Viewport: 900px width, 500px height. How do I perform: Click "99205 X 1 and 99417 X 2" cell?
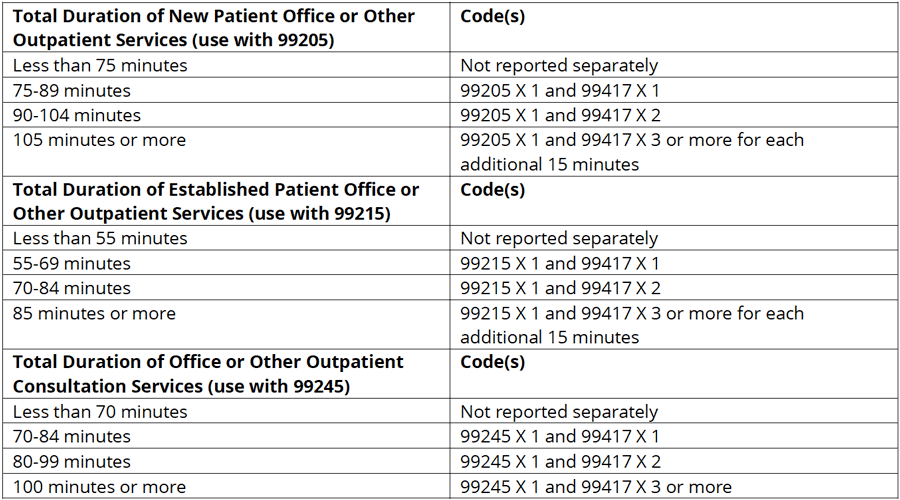point(561,116)
